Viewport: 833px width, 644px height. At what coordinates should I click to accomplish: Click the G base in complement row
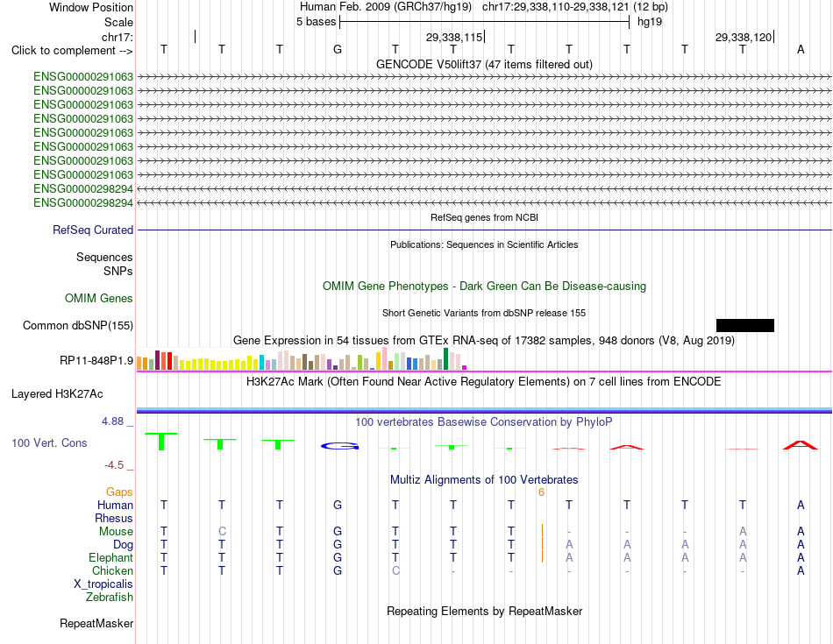pos(338,49)
